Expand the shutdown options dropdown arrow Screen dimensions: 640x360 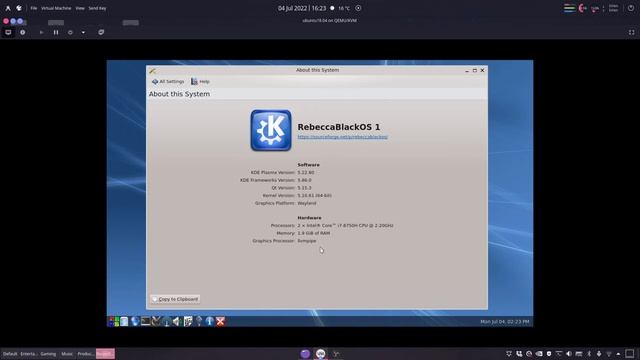coord(83,32)
